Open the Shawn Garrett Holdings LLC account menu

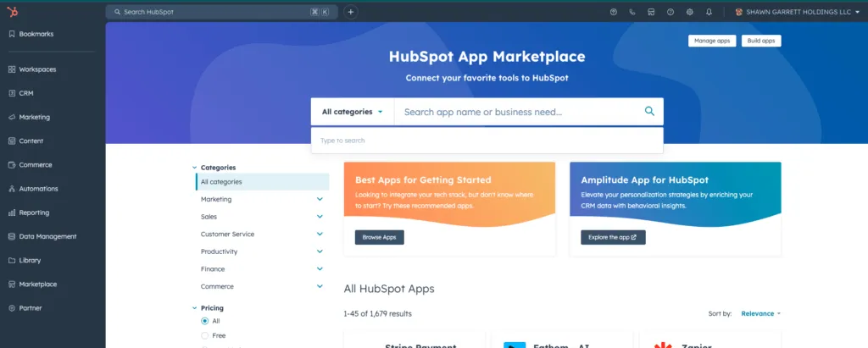pos(797,12)
